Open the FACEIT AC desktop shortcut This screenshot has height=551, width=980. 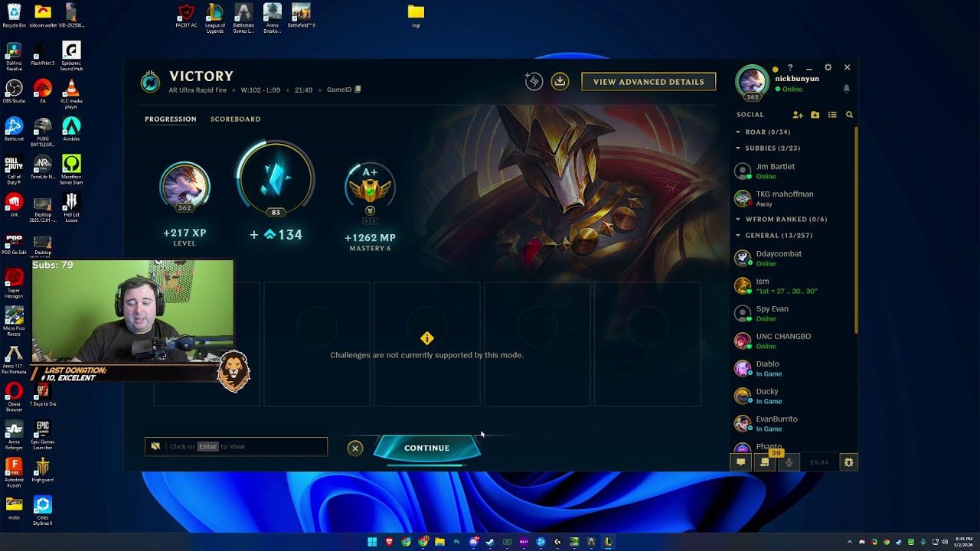click(186, 15)
